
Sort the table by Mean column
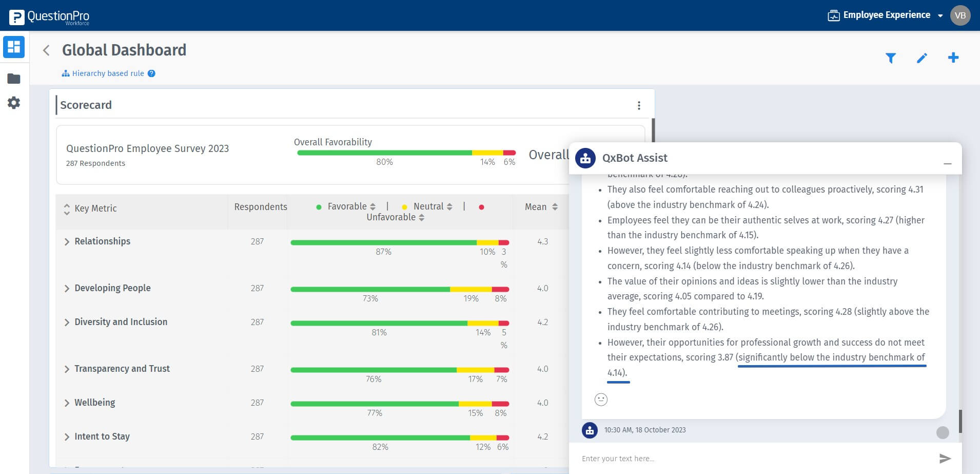pyautogui.click(x=555, y=207)
